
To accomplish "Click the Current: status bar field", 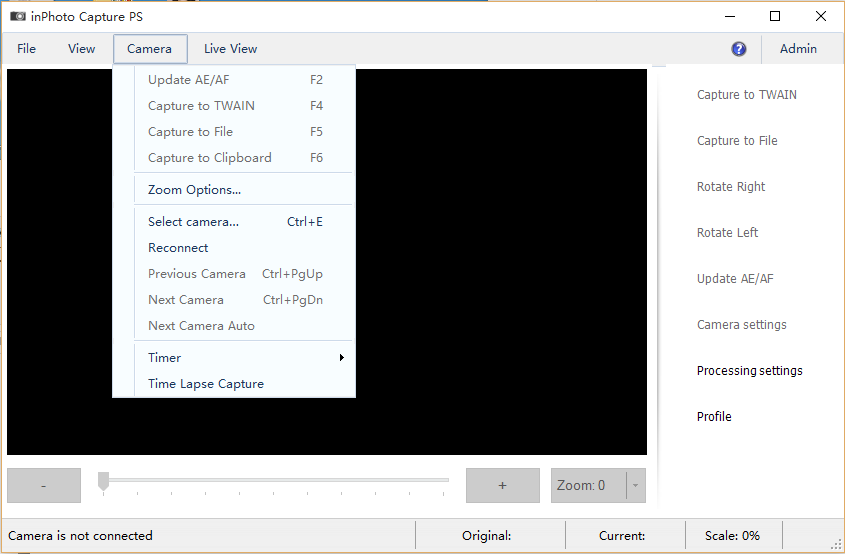I will 625,536.
